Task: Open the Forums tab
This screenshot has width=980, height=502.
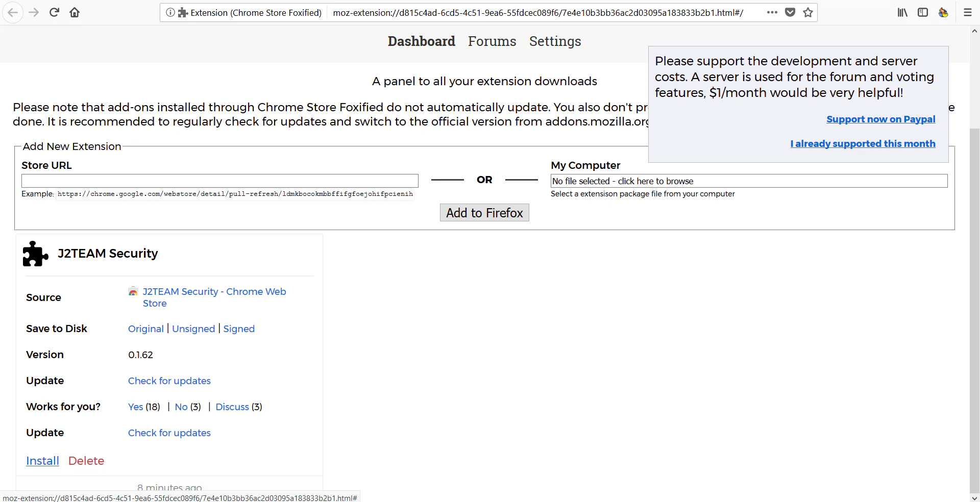Action: [x=492, y=41]
